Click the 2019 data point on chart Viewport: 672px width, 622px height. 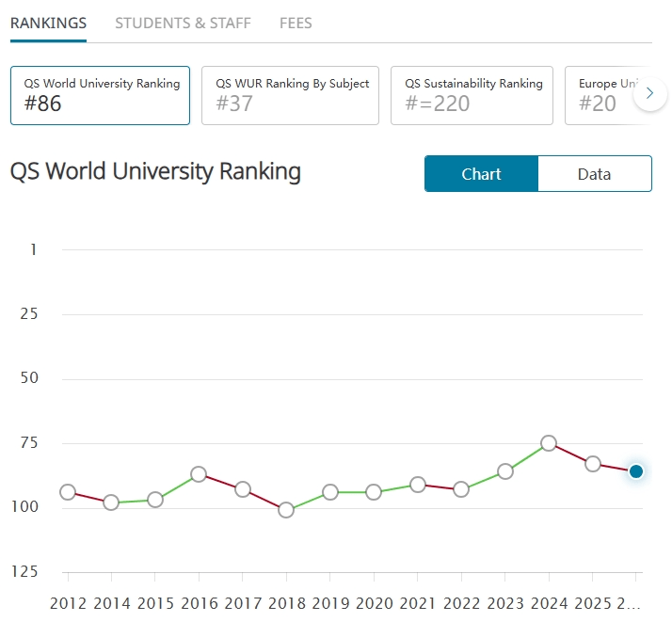[330, 492]
